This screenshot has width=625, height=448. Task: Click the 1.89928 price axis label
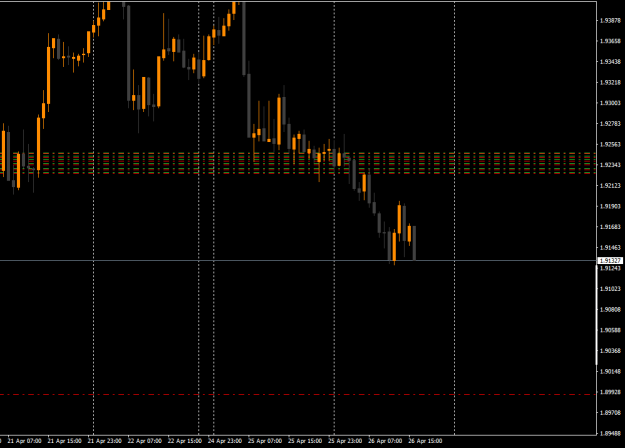(610, 393)
